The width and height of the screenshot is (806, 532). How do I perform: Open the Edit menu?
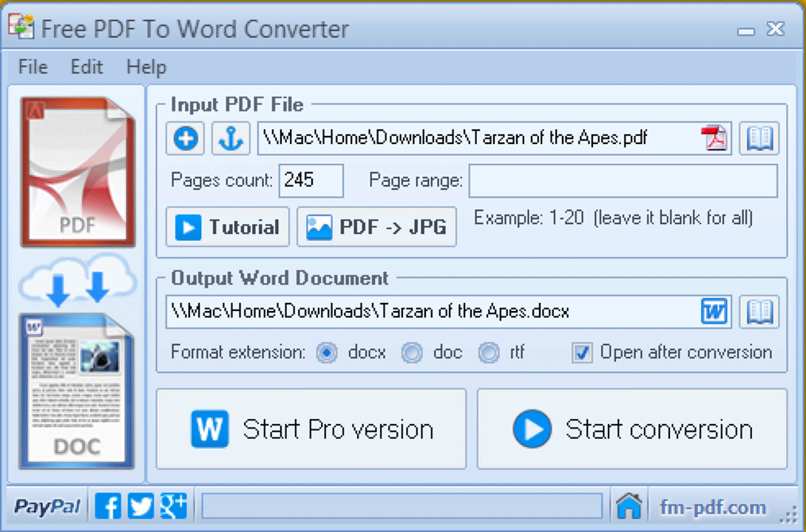pos(87,66)
